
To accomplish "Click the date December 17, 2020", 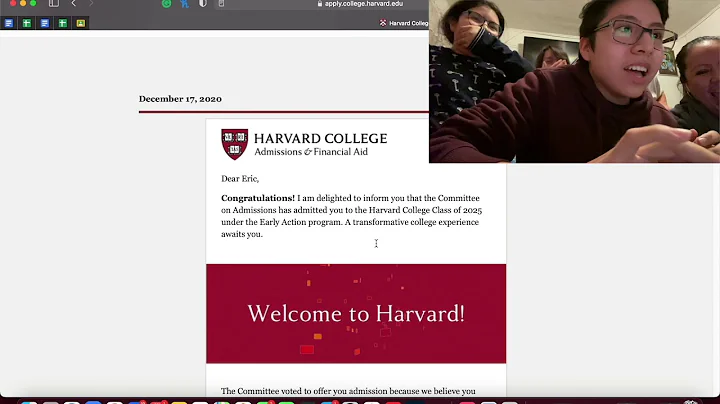I will (180, 99).
